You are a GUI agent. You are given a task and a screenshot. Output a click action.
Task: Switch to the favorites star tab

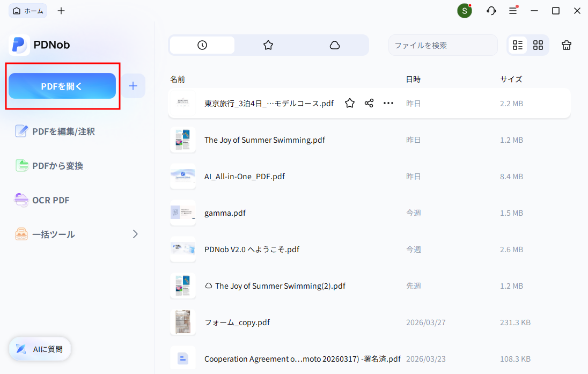click(268, 45)
